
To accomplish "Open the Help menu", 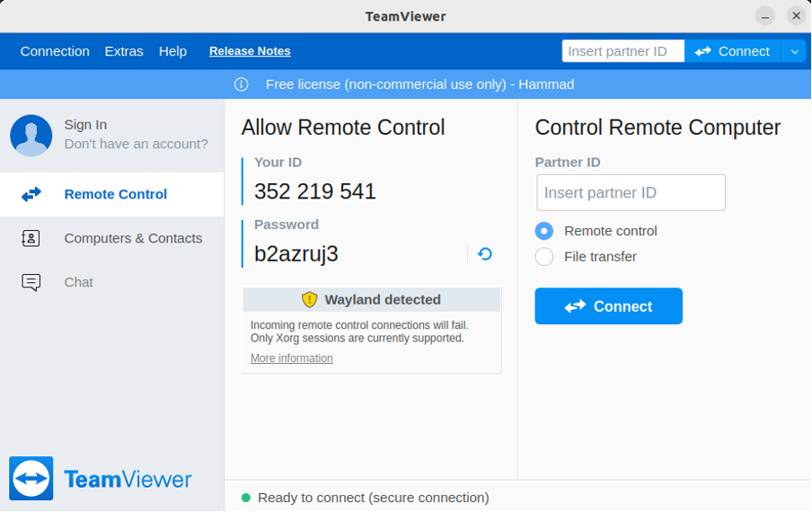I will pos(172,51).
